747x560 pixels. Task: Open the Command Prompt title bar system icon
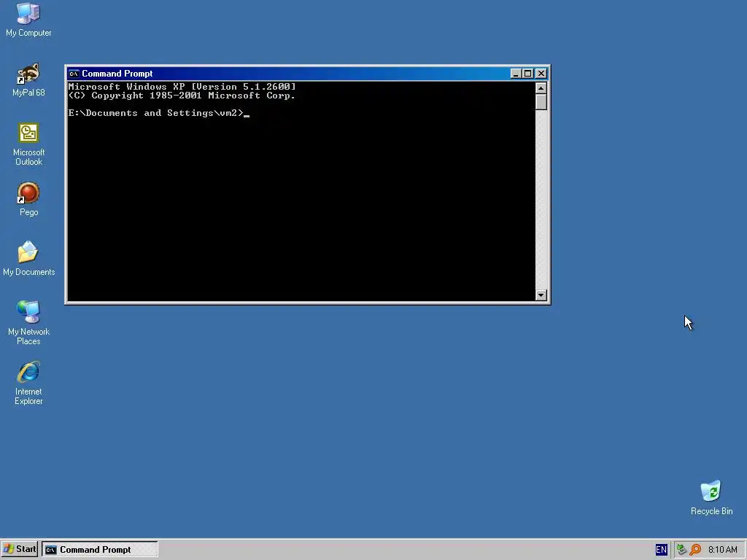click(x=74, y=74)
